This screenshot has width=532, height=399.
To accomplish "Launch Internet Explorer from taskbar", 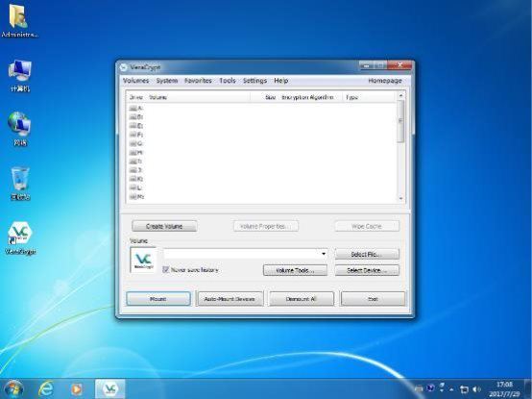I will tap(46, 388).
